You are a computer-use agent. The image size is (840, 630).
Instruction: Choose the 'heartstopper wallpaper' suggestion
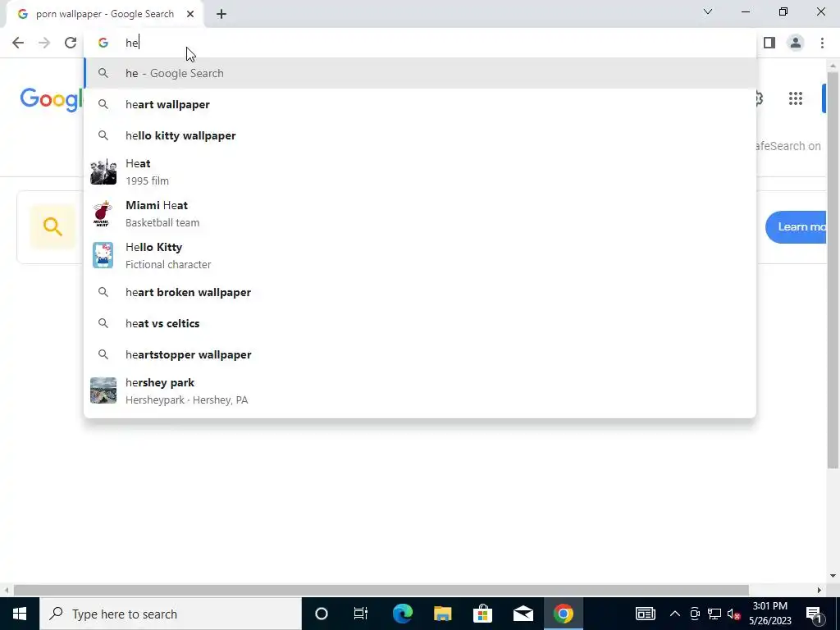point(420,354)
